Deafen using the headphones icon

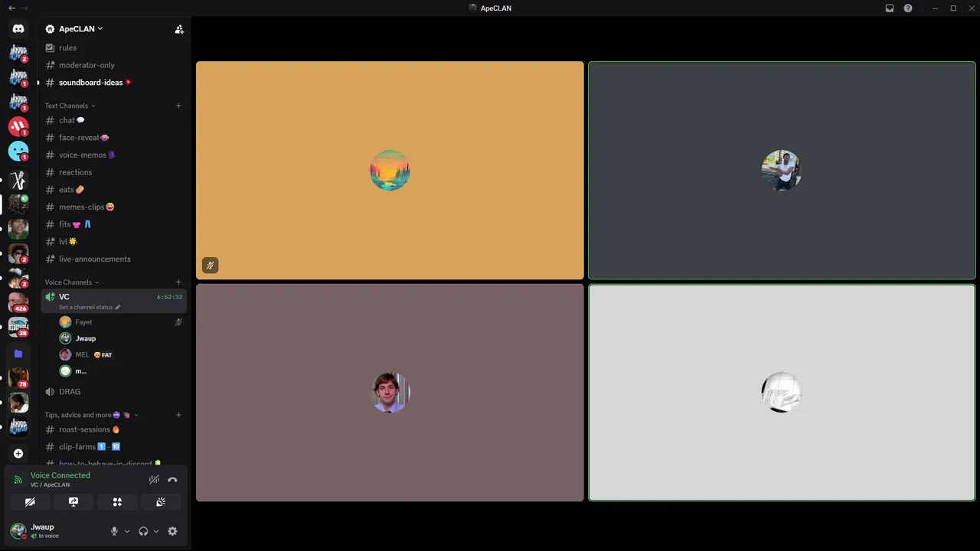click(143, 531)
